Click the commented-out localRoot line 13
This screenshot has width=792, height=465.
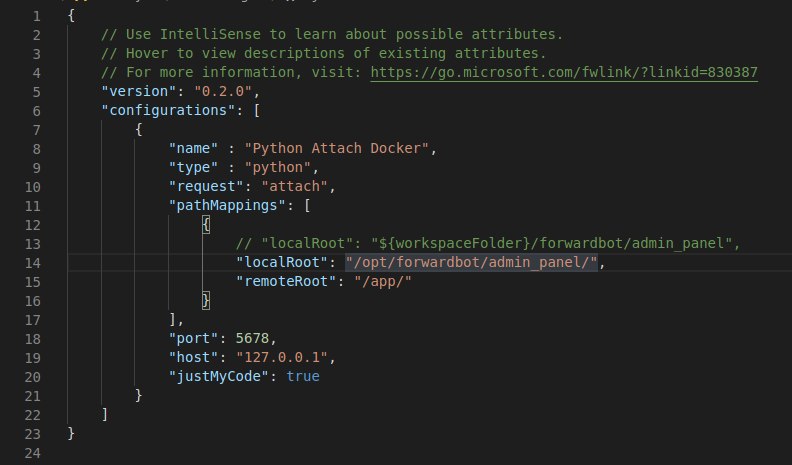pos(488,243)
